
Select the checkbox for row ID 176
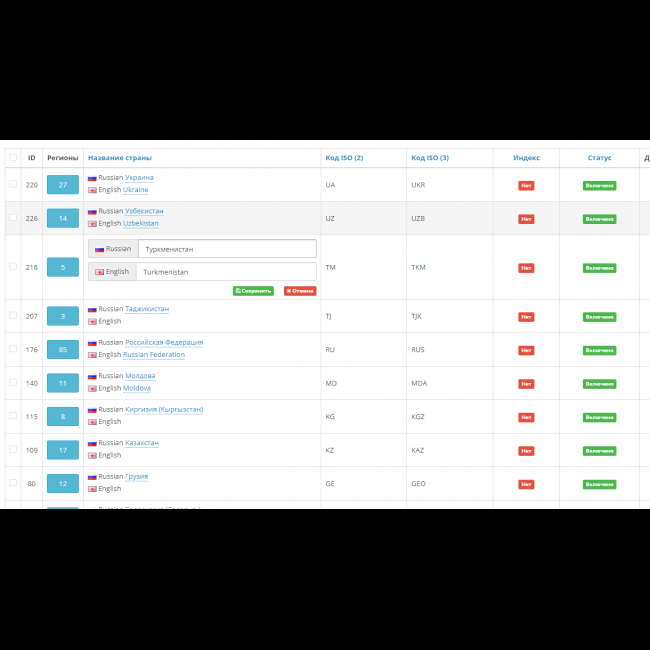tap(13, 349)
